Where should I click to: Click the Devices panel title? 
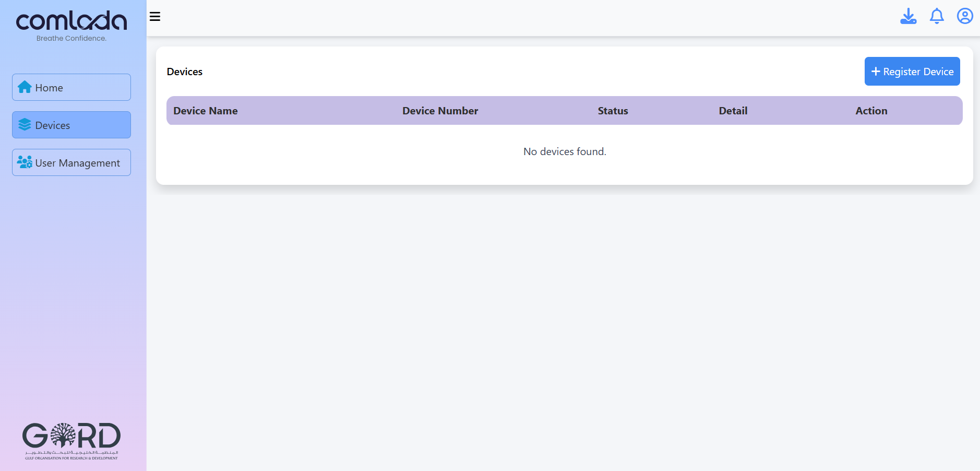click(x=184, y=72)
